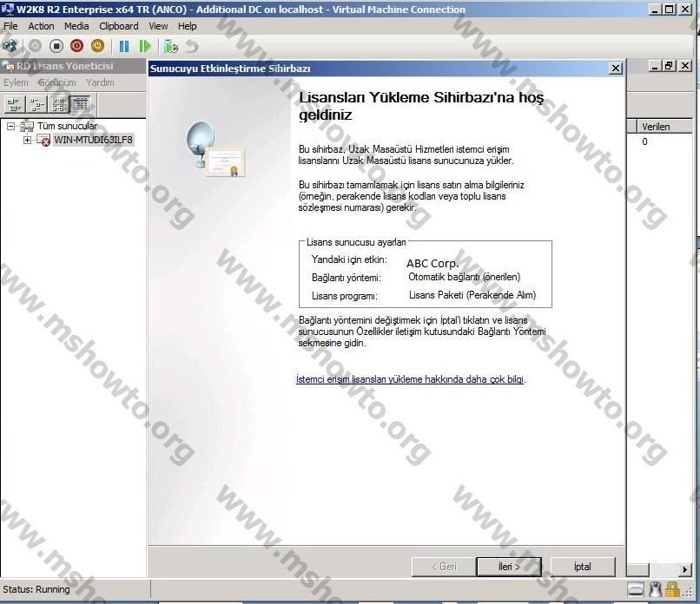Click the Otomatik bağlantı (önerilen) value
Image resolution: width=700 pixels, height=604 pixels.
click(x=465, y=277)
